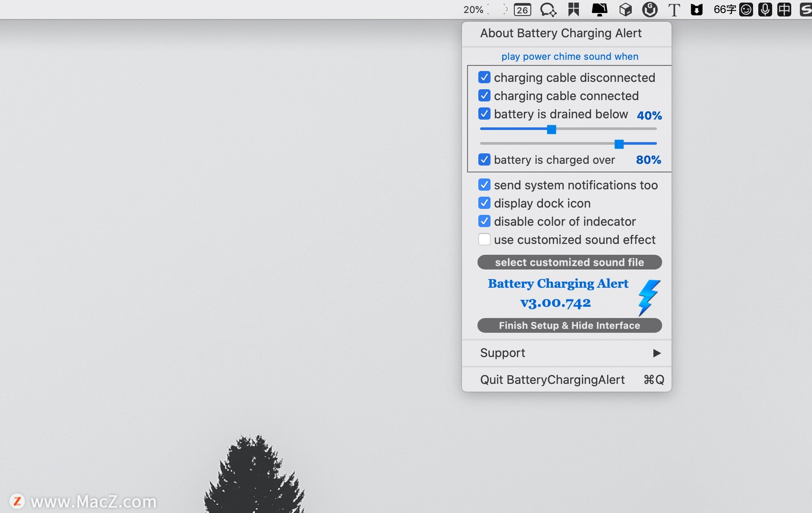Screen dimensions: 812x513
Task: Uncheck charging cable connected
Action: (x=484, y=96)
